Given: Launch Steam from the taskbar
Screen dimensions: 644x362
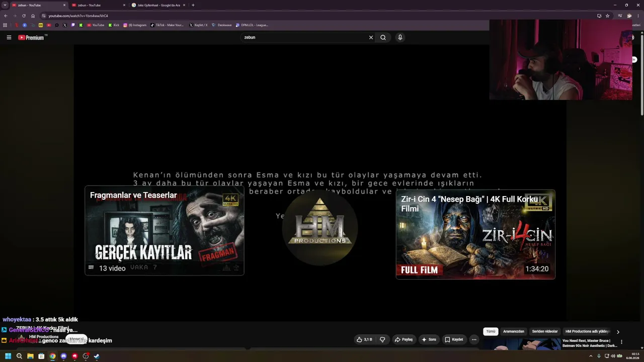Looking at the screenshot, I should (x=97, y=356).
